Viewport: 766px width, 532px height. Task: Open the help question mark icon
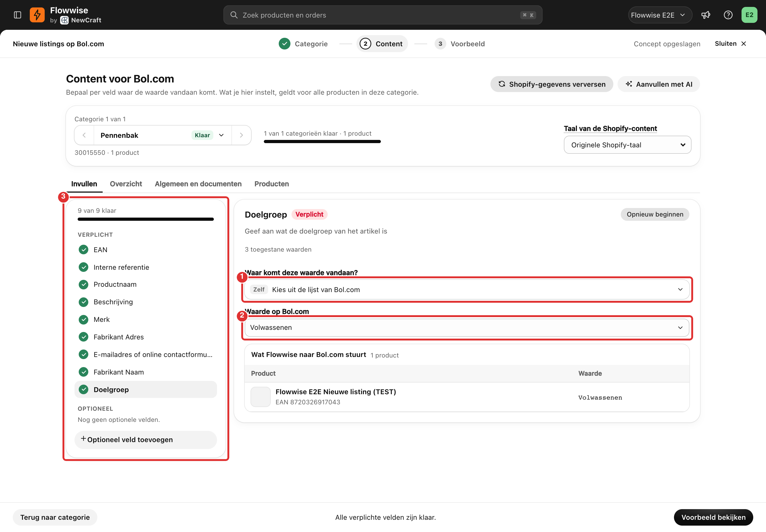point(728,15)
